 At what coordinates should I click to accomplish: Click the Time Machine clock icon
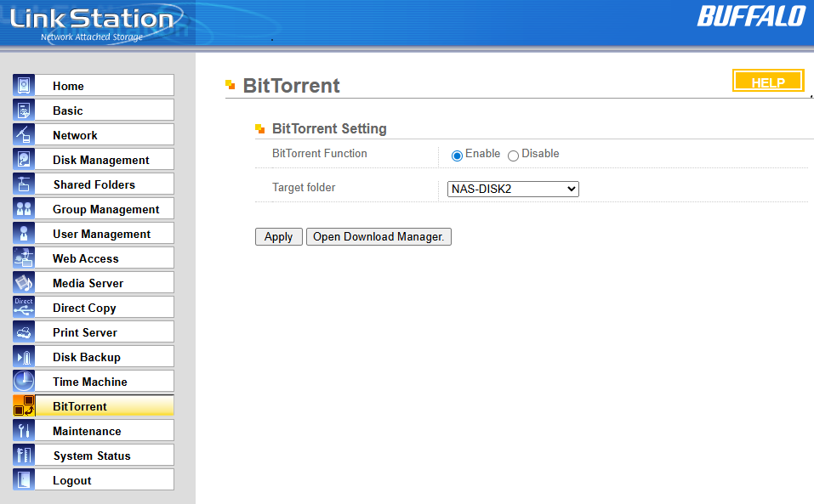click(24, 382)
